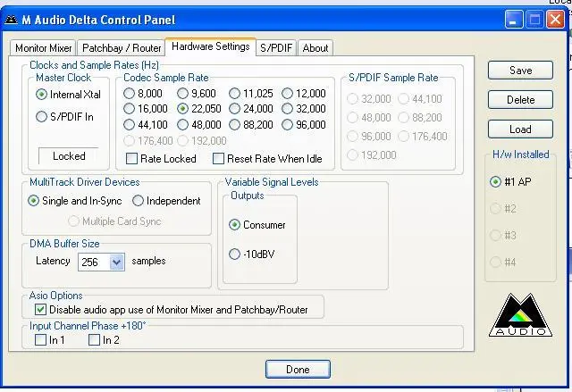Expand the Latency buffer size dropdown
The image size is (572, 392).
pyautogui.click(x=116, y=262)
